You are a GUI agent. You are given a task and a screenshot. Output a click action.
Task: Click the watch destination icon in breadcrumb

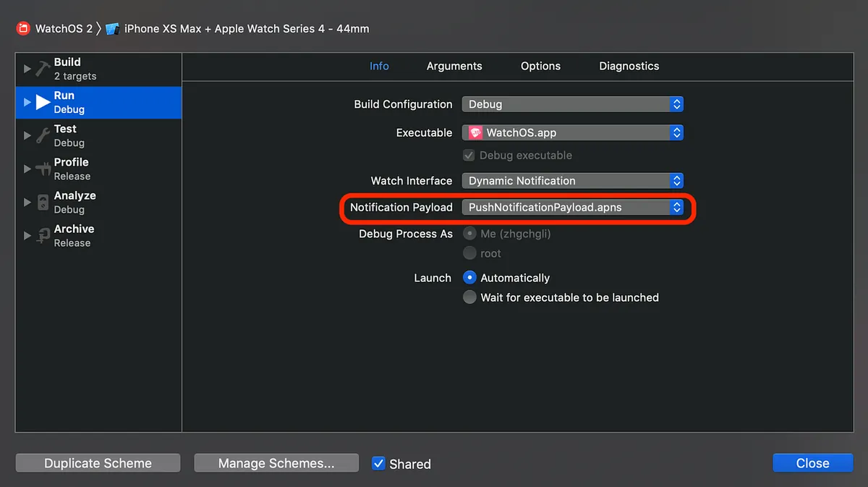point(112,28)
